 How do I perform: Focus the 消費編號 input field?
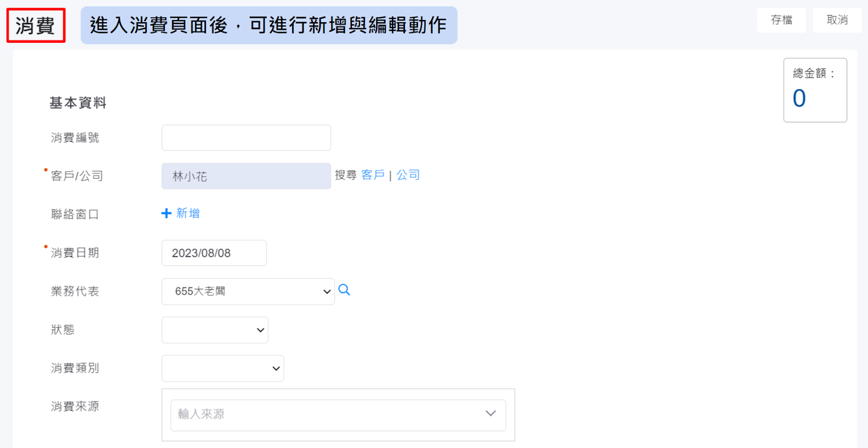[246, 138]
